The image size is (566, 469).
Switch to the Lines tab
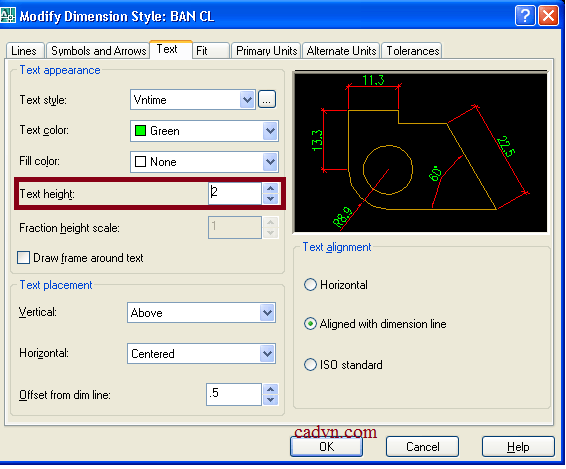25,51
